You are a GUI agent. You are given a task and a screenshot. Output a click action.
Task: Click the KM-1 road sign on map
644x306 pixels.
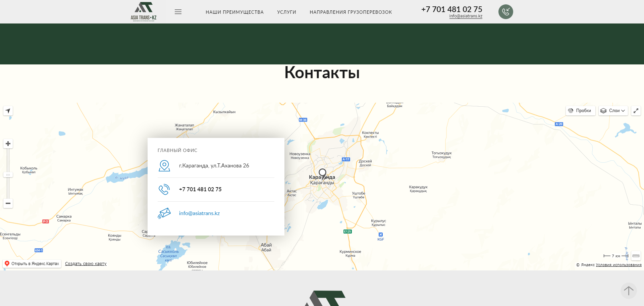tap(39, 250)
